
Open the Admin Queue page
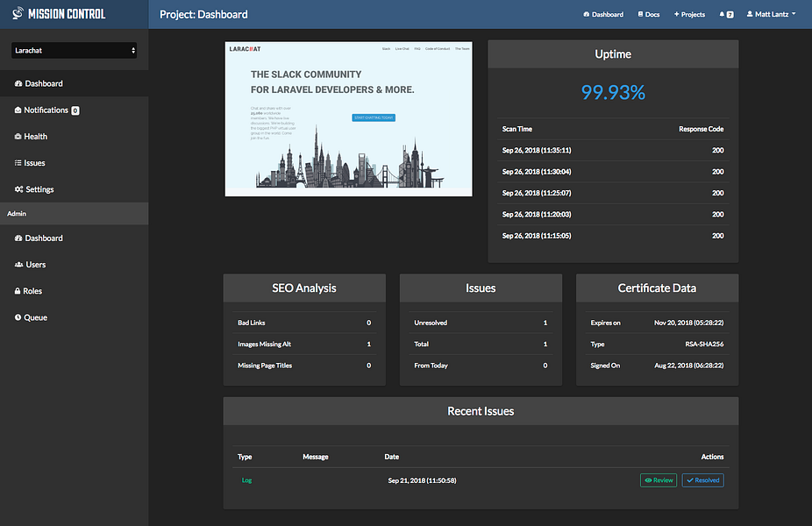74,316
